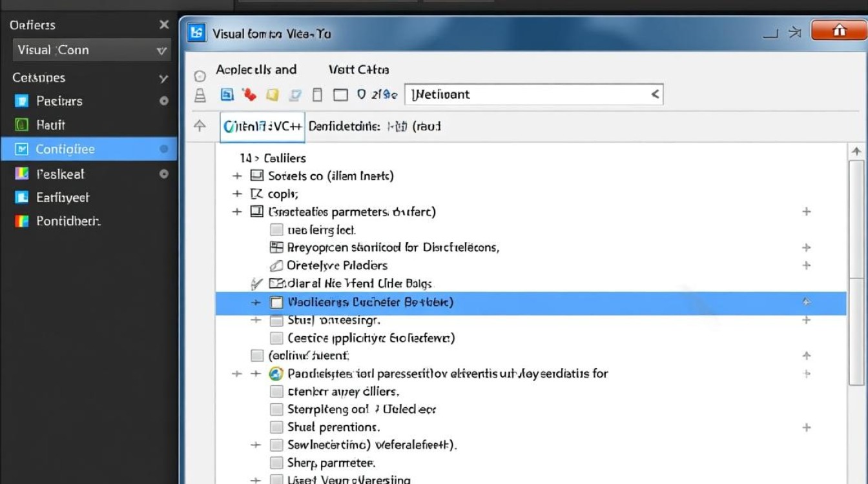Check the Shuel perentions checkbox
The height and width of the screenshot is (484, 868).
tap(276, 427)
